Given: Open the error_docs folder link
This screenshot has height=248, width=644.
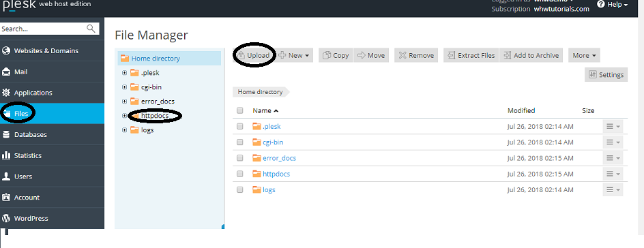Looking at the screenshot, I should click(279, 158).
